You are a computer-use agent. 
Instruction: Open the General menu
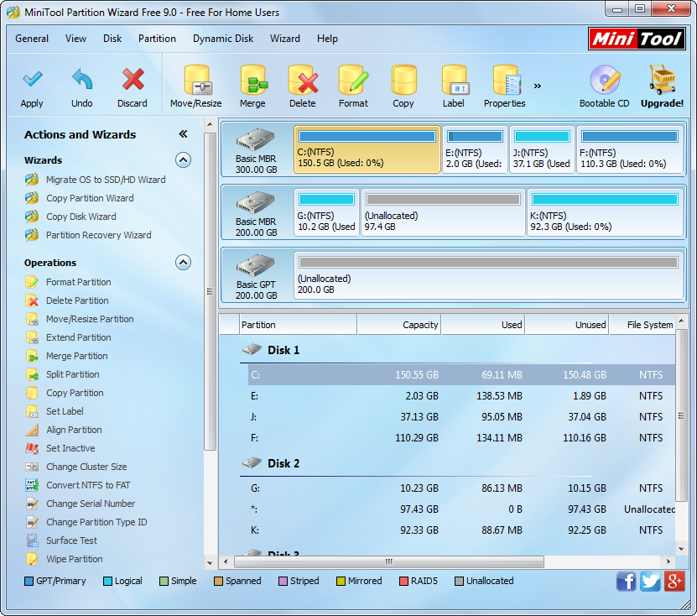[32, 39]
